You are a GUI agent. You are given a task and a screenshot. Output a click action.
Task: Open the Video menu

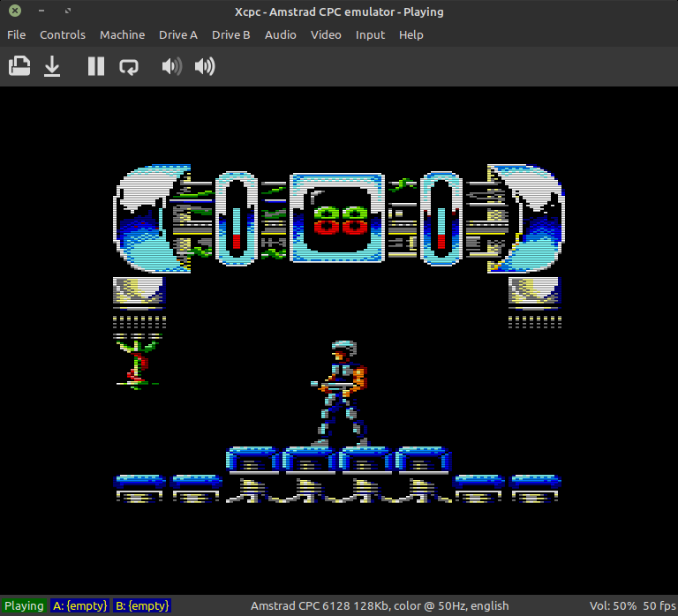(x=326, y=35)
